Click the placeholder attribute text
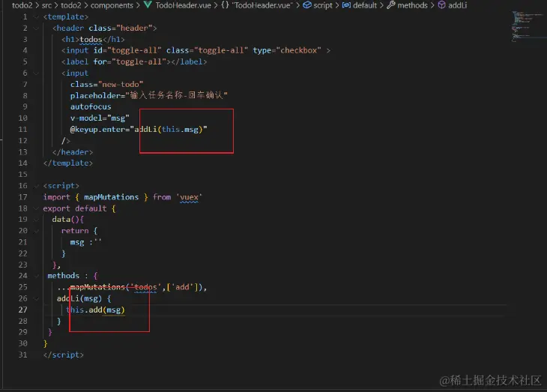547x392 pixels. coord(149,95)
